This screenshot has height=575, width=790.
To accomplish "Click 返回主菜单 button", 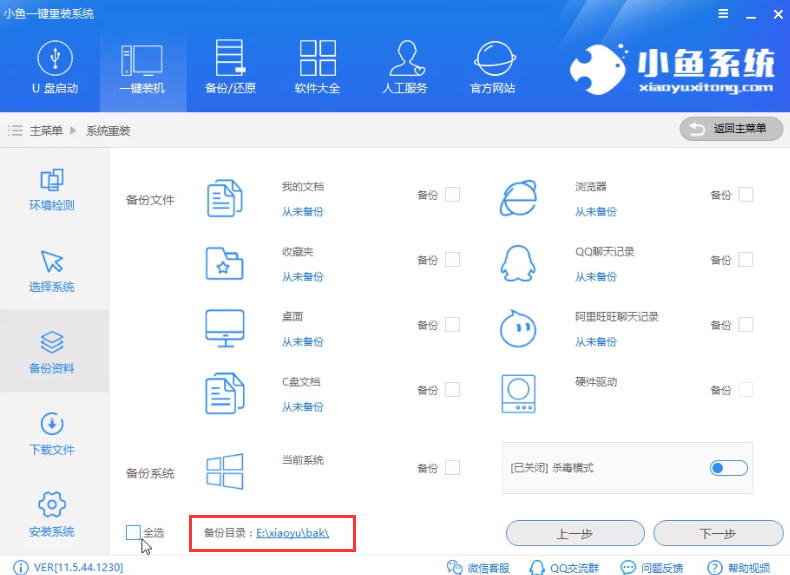I will (x=732, y=129).
